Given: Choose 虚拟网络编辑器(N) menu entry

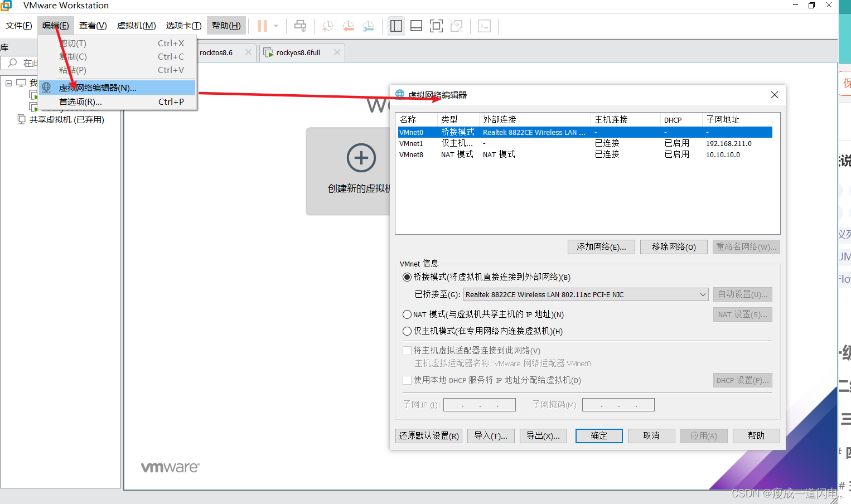Looking at the screenshot, I should tap(117, 88).
